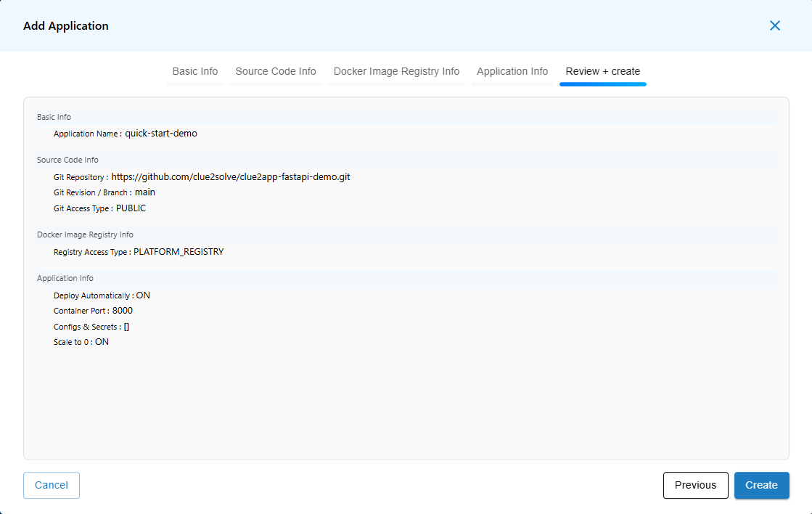Click the Scale to 0 ON value
Image resolution: width=812 pixels, height=514 pixels.
pos(102,342)
